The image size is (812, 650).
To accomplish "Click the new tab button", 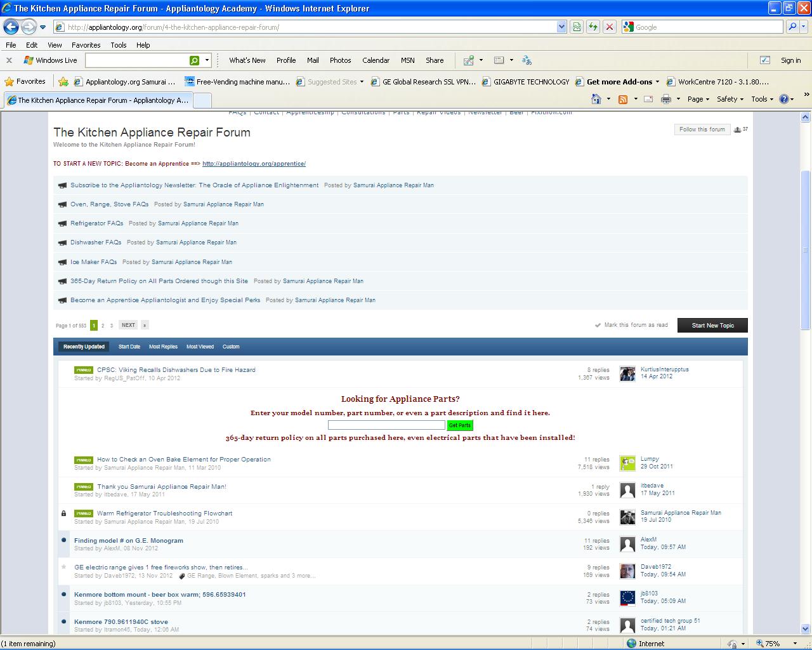I will tap(202, 100).
